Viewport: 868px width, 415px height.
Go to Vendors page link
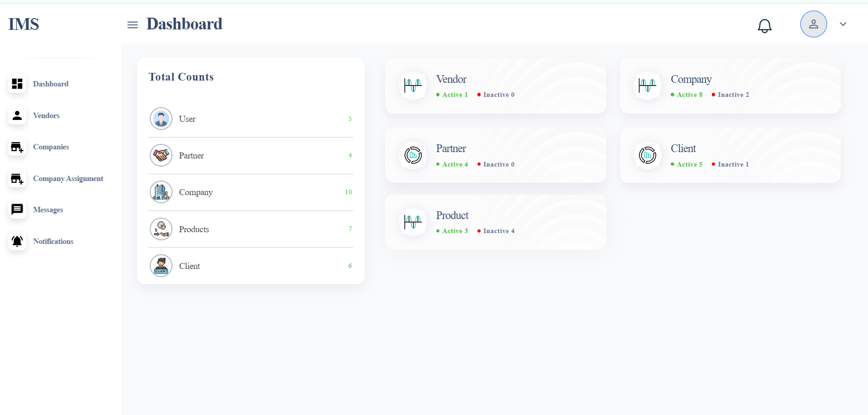(46, 116)
